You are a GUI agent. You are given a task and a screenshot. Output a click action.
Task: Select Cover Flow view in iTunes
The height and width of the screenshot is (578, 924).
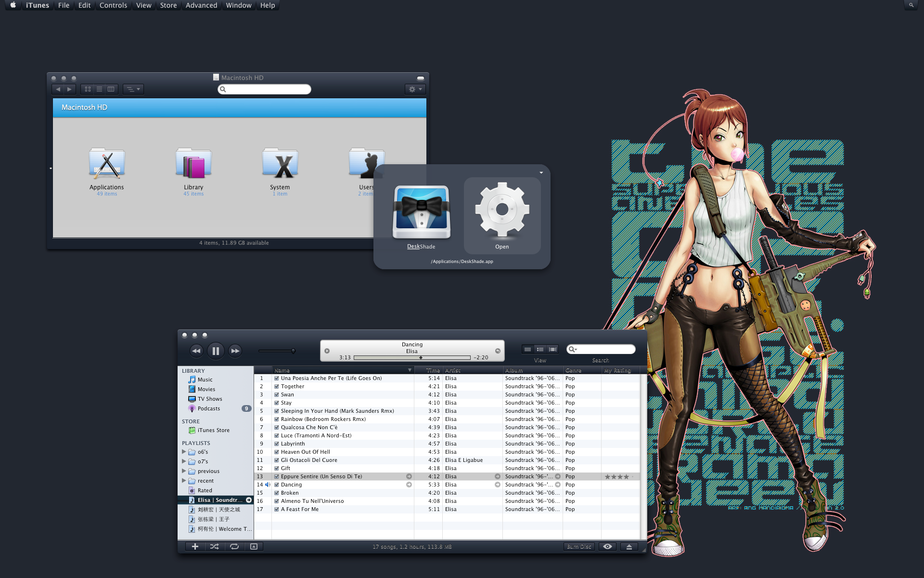(x=552, y=349)
